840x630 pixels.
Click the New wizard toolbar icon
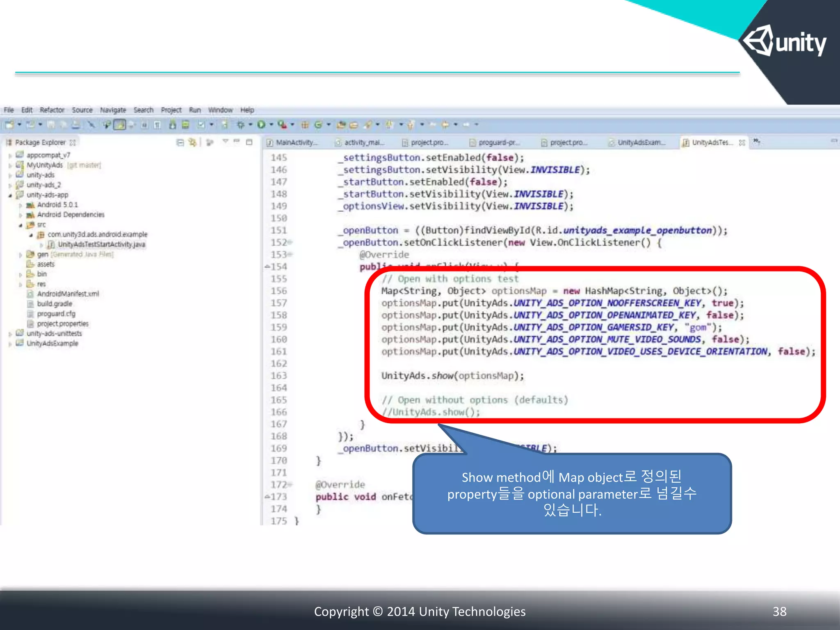coord(9,124)
